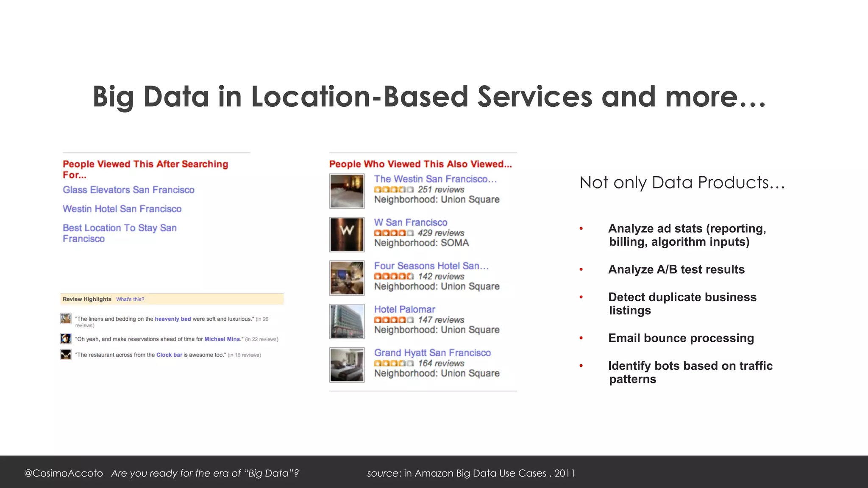Open the heavenly bed highlight link
Image resolution: width=868 pixels, height=488 pixels.
pyautogui.click(x=173, y=319)
